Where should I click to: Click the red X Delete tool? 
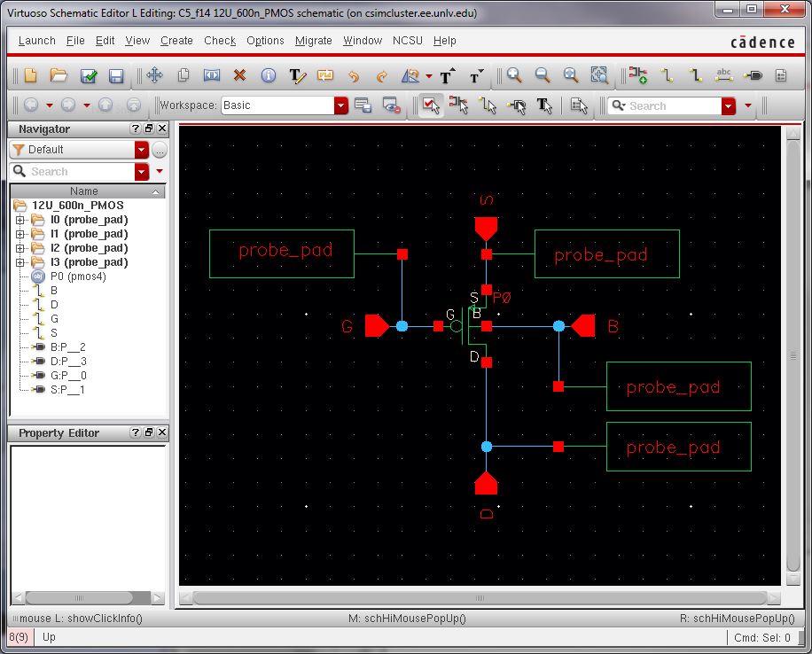(x=239, y=76)
